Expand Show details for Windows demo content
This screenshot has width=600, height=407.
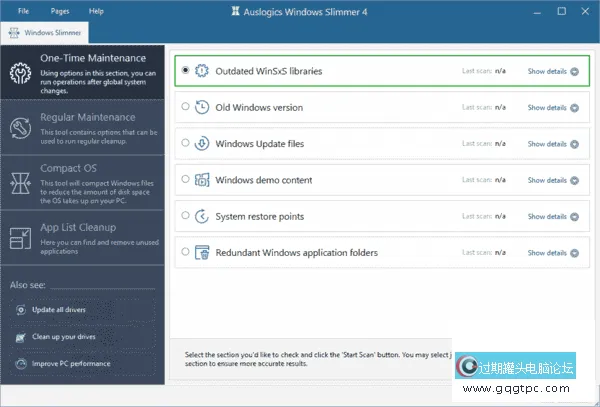(x=553, y=180)
